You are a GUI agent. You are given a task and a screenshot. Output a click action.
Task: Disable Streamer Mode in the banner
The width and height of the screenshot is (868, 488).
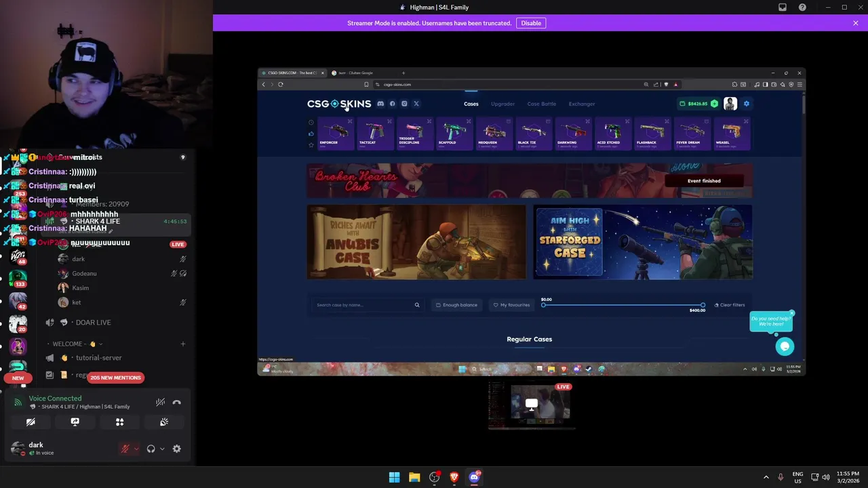[x=531, y=23]
